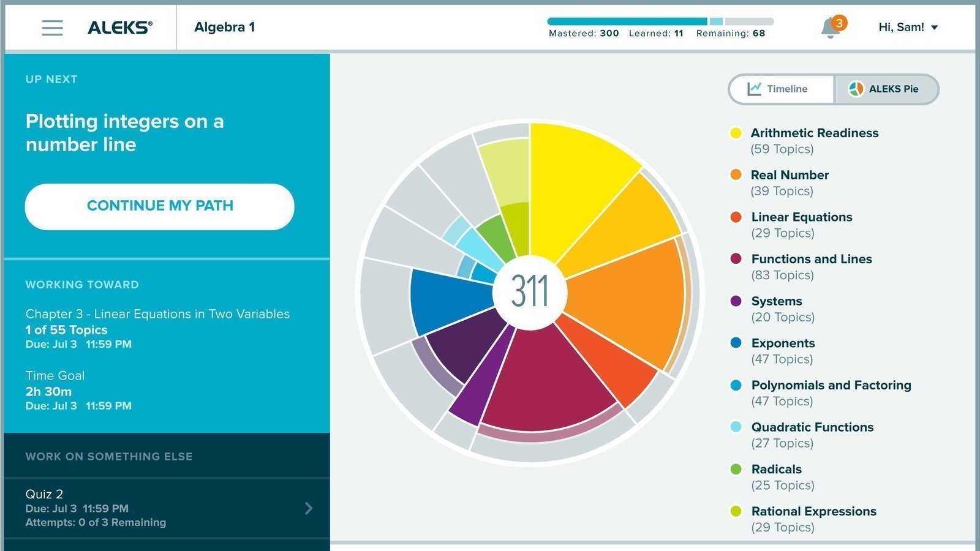Open the Quiz 2 assignment row
The width and height of the screenshot is (980, 551).
(x=167, y=508)
